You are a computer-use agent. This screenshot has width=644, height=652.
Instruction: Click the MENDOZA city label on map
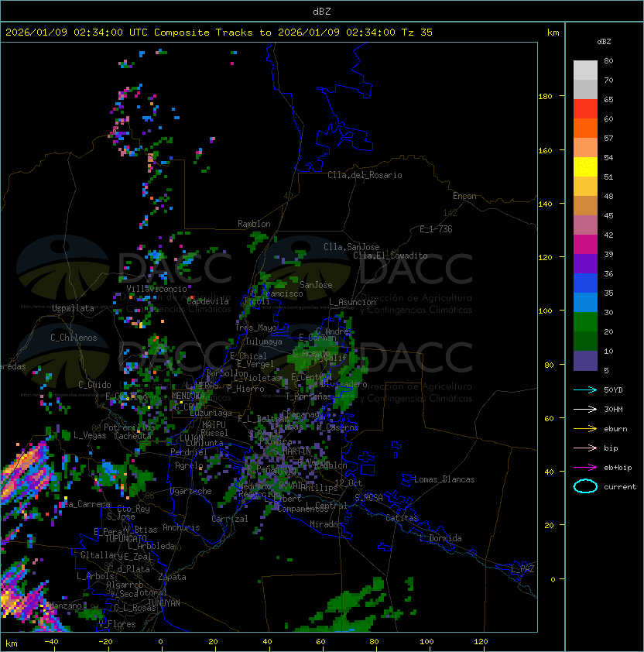click(188, 395)
